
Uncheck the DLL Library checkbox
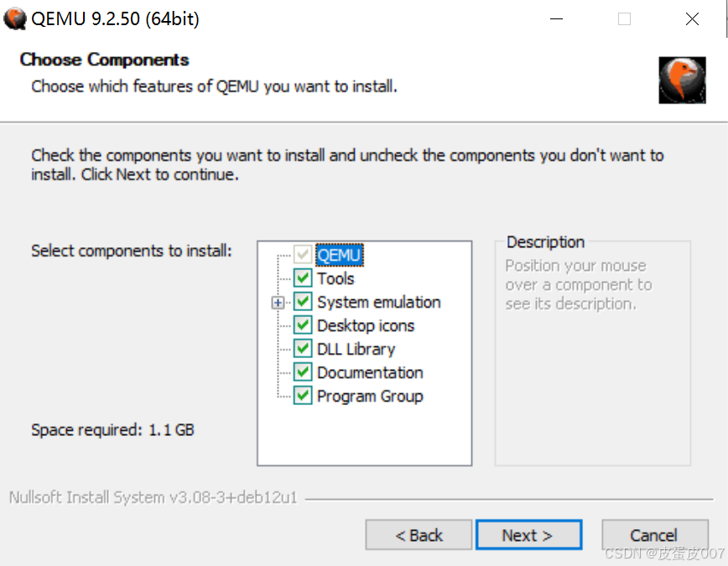303,349
